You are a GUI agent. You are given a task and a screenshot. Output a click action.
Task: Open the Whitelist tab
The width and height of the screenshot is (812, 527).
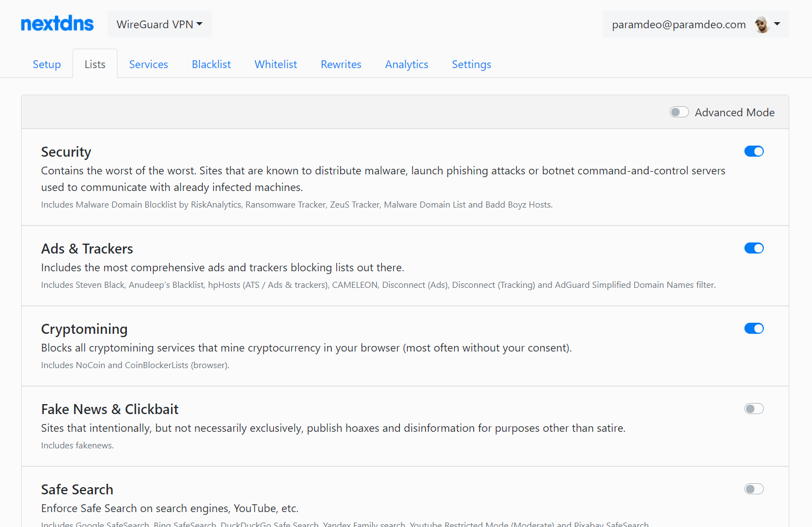pyautogui.click(x=276, y=64)
